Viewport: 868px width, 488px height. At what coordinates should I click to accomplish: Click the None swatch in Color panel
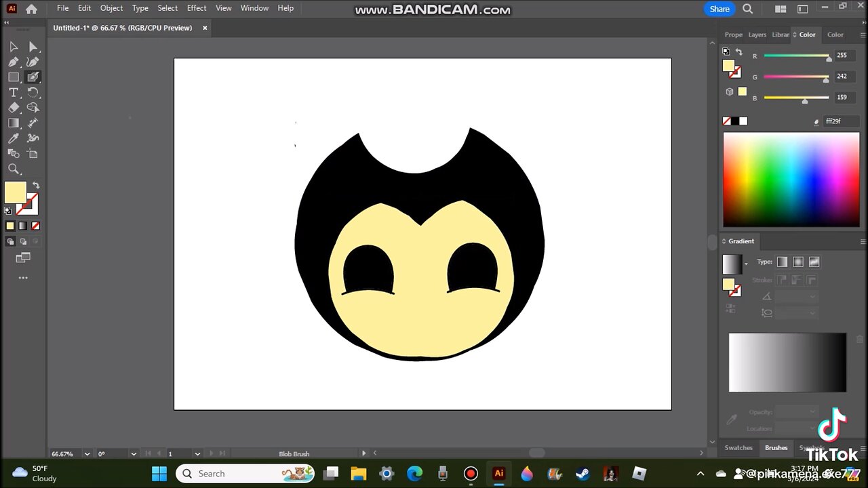pos(727,121)
